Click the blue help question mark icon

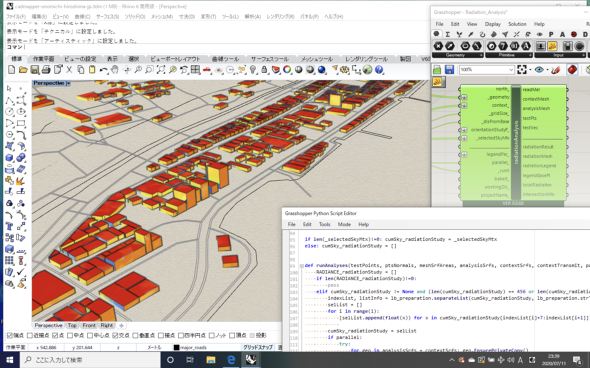tap(379, 70)
